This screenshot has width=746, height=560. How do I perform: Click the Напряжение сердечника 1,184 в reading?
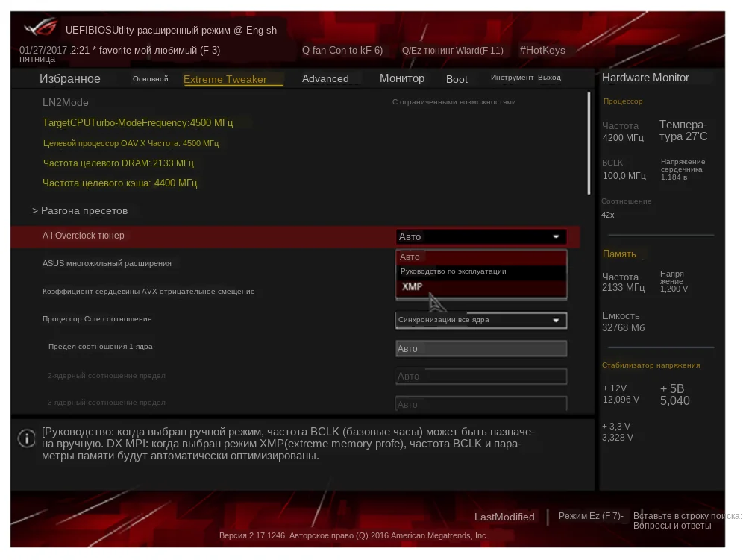coord(683,170)
